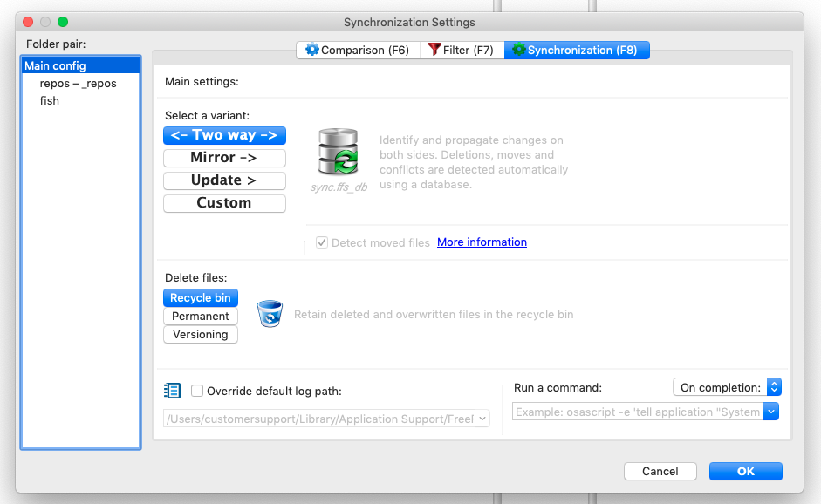Expand the log path history dropdown
The image size is (821, 504).
click(x=482, y=419)
